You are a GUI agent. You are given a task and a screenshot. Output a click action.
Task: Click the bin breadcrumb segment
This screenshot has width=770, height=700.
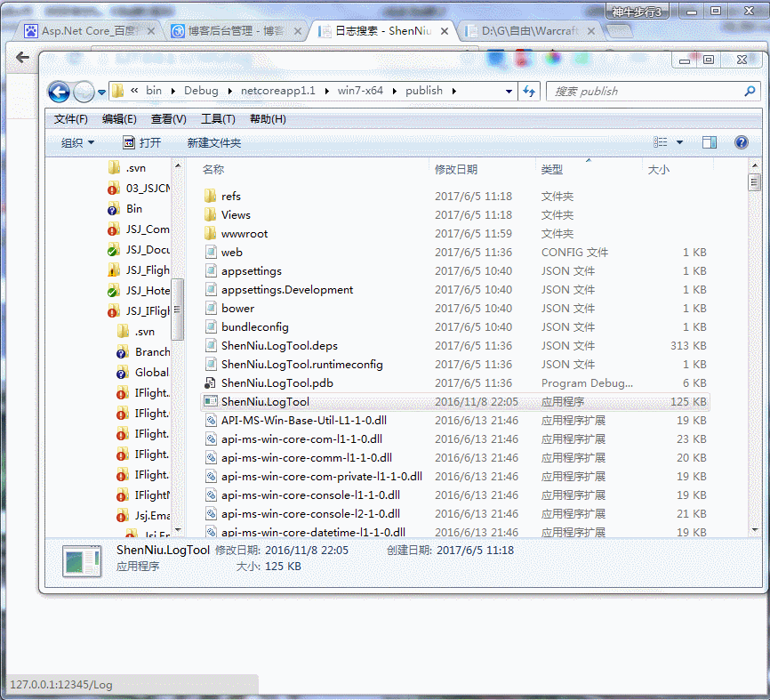pos(154,91)
